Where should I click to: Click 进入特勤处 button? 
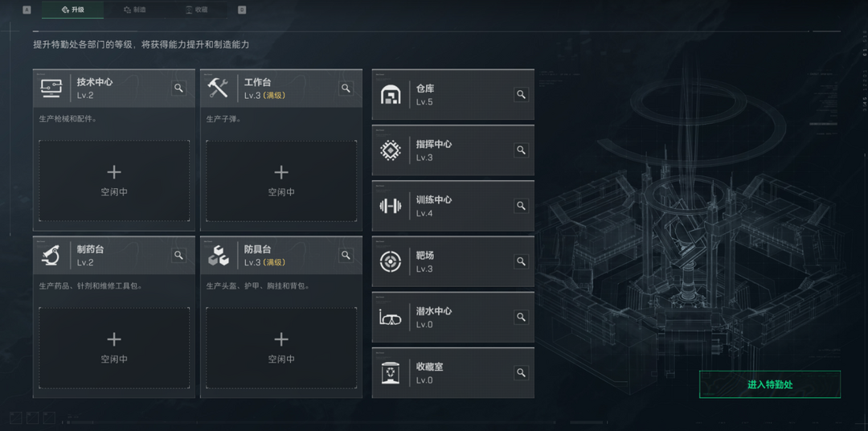click(769, 384)
